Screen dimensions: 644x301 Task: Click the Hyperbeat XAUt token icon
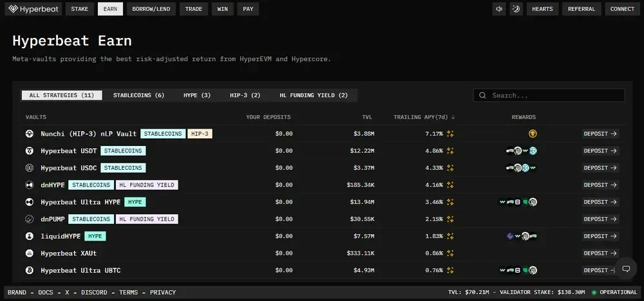pos(29,253)
